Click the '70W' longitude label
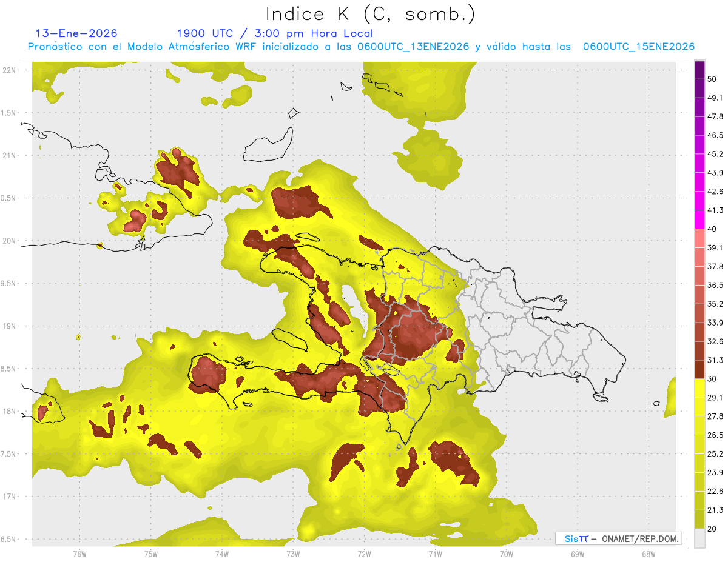The image size is (728, 562). pos(506,554)
